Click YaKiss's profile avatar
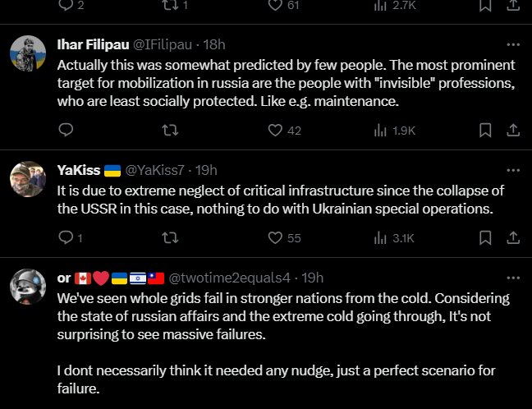This screenshot has width=532, height=409. 27,178
